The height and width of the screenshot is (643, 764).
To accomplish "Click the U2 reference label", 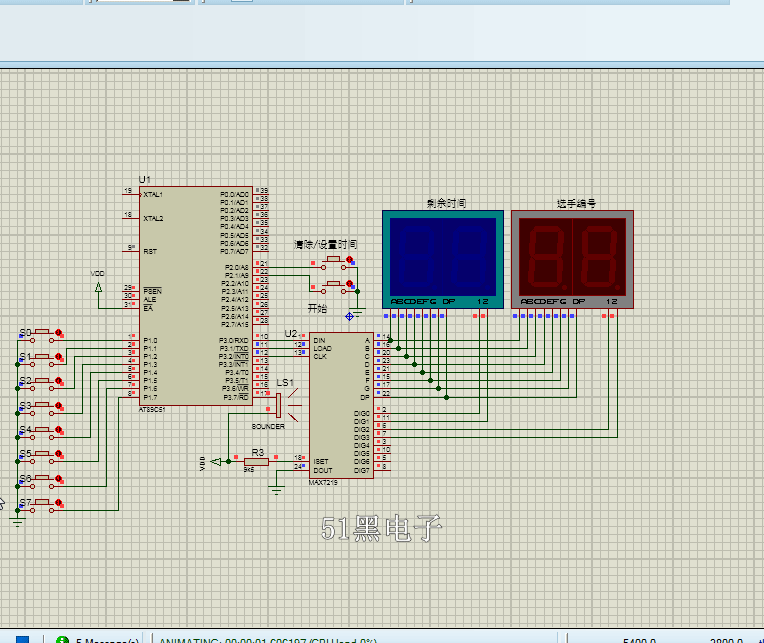I will click(291, 334).
